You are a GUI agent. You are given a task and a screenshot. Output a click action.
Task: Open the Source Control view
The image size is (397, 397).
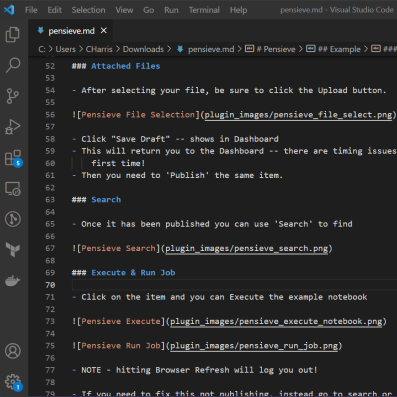(x=13, y=96)
